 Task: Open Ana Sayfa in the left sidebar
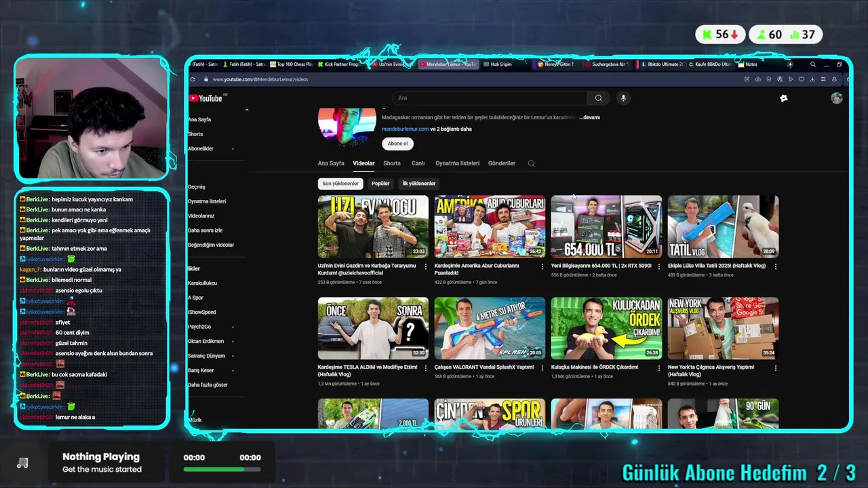(199, 119)
